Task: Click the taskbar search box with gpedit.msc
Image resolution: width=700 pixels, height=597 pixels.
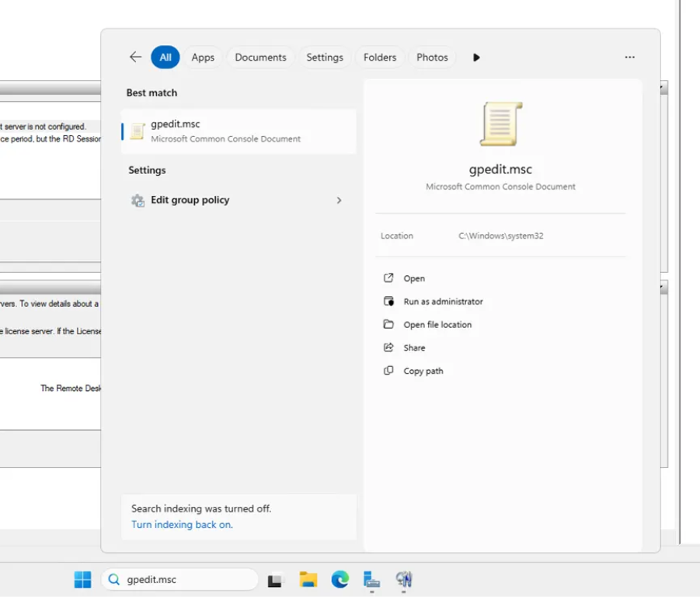Action: click(180, 580)
